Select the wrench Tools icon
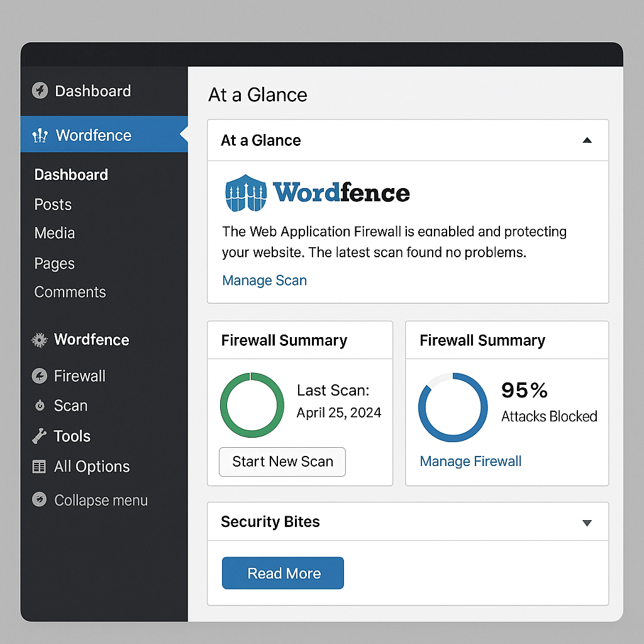Screen dimensions: 644x644 pos(40,436)
